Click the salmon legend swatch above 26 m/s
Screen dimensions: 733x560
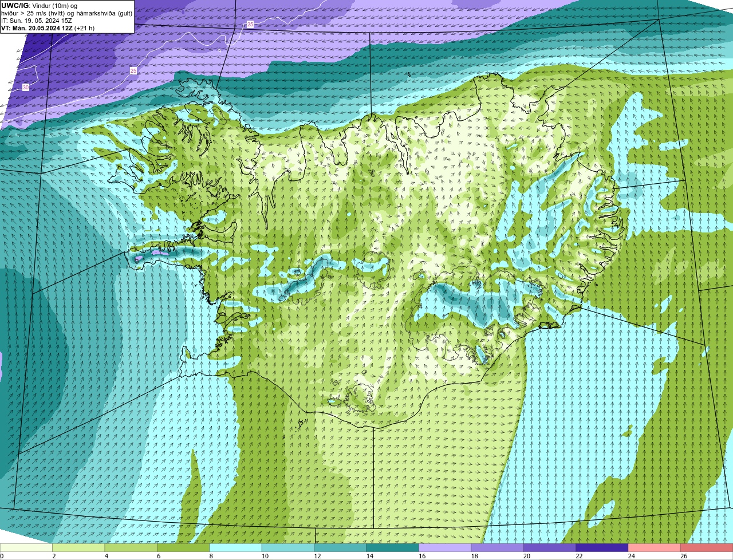coord(707,547)
